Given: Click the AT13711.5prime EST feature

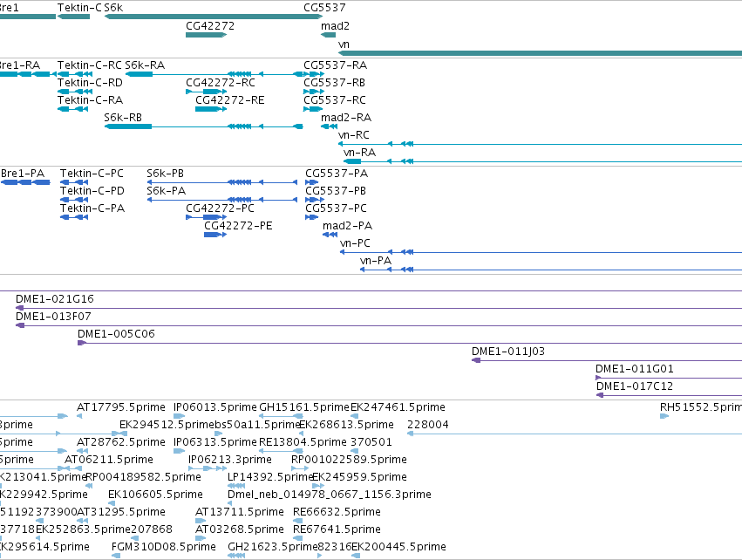Looking at the screenshot, I should click(x=201, y=521).
